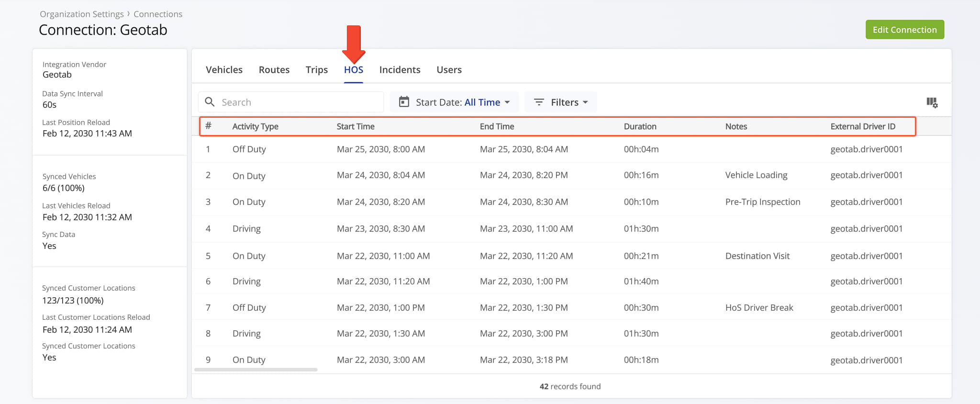Click duration '01h:40m'

[x=641, y=281]
